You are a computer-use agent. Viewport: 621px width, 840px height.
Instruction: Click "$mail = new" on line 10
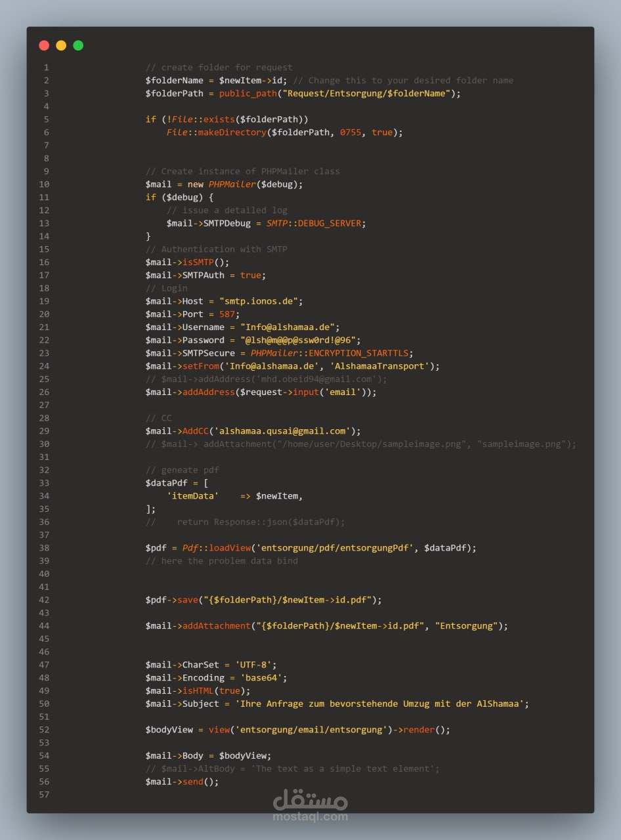[x=175, y=184]
